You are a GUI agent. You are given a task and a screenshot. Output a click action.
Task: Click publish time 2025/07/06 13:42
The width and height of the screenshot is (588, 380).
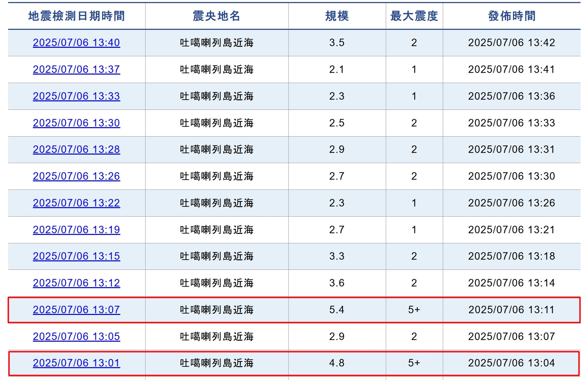512,43
